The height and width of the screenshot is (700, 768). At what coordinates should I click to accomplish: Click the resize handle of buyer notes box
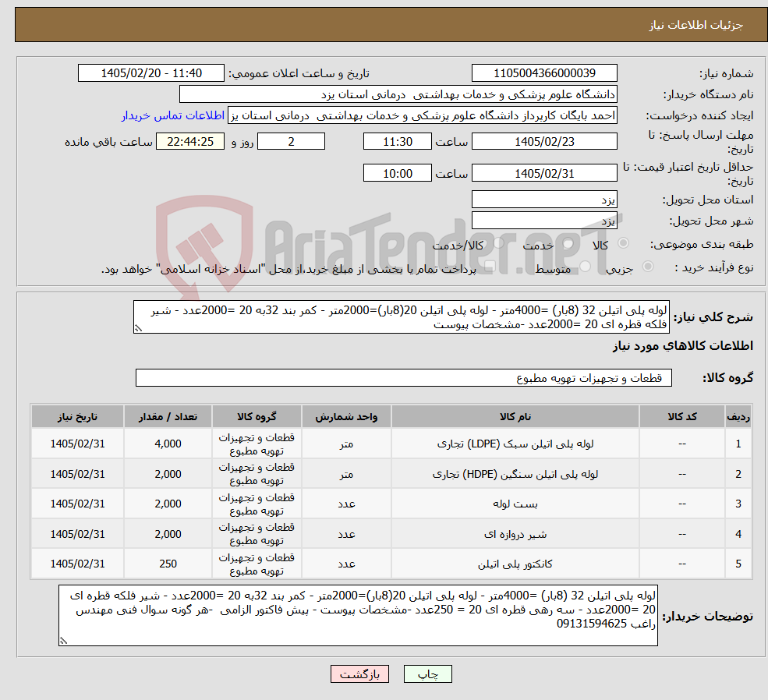coord(63,641)
